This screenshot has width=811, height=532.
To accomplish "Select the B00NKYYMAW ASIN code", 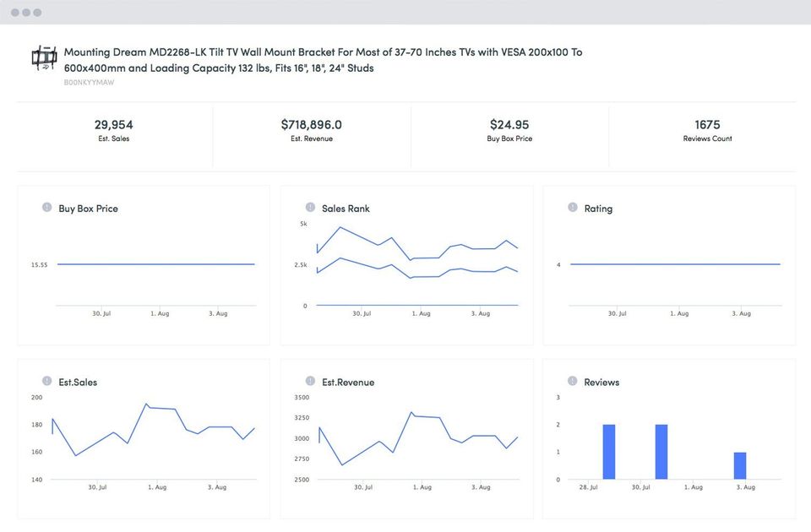I will (89, 83).
